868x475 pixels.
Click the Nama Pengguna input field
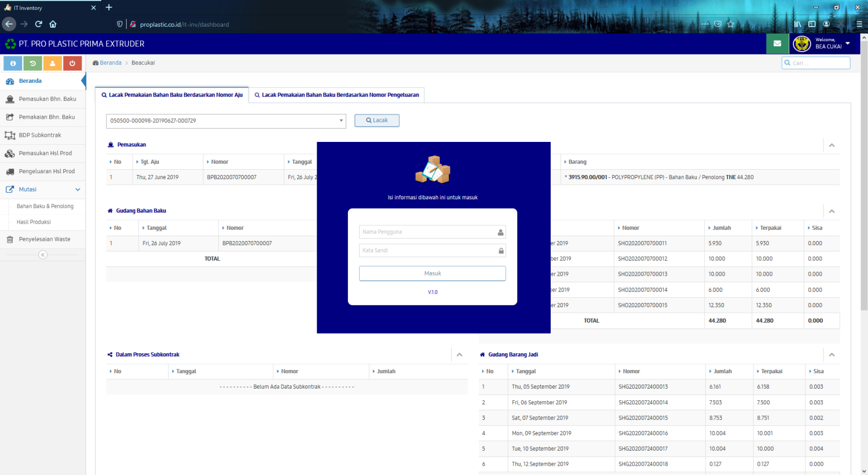(x=428, y=232)
